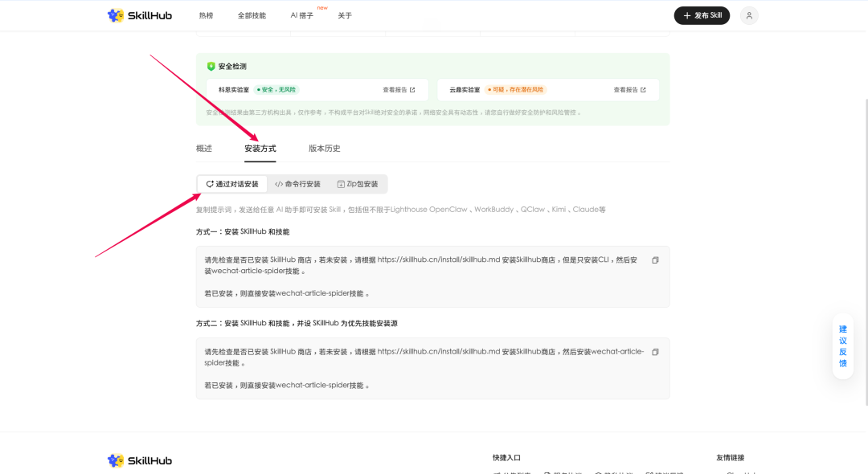868x474 pixels.
Task: View the 云鼎实验室 report link
Action: [629, 90]
